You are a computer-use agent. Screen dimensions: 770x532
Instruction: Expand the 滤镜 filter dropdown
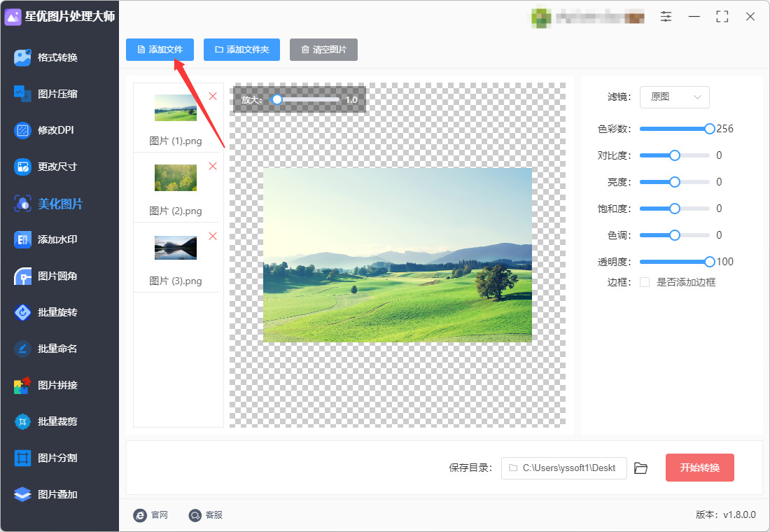coord(675,97)
